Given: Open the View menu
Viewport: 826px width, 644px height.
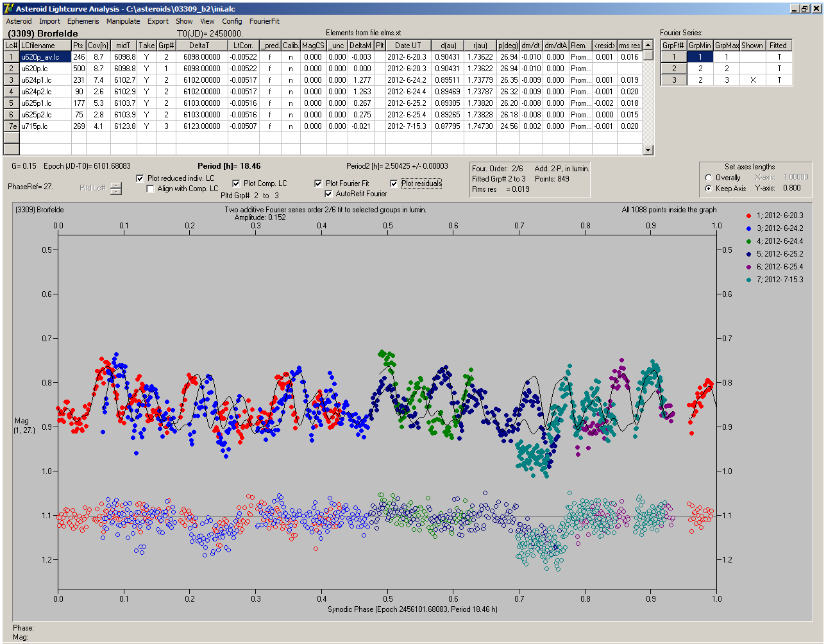Looking at the screenshot, I should click(207, 21).
